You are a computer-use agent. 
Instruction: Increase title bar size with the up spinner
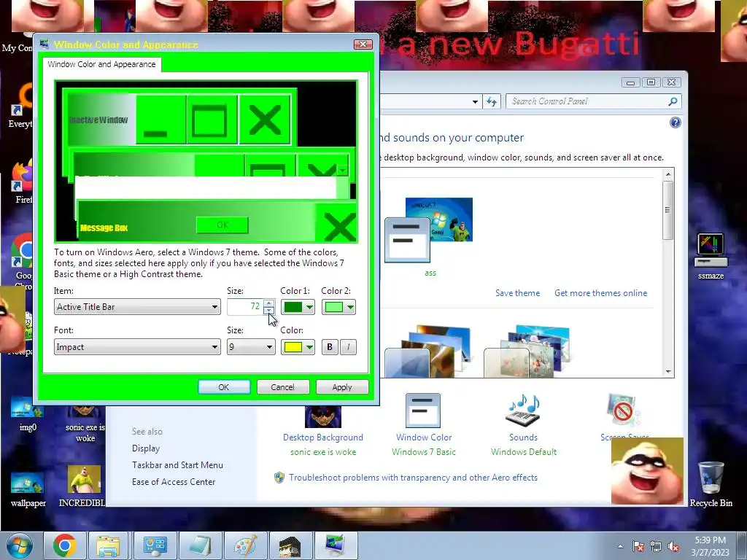coord(268,303)
